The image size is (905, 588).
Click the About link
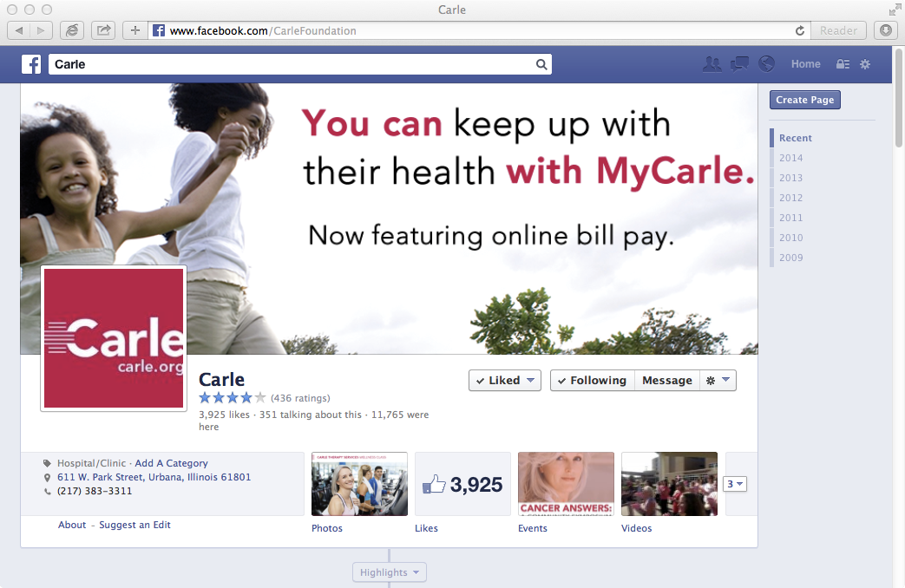[x=72, y=525]
